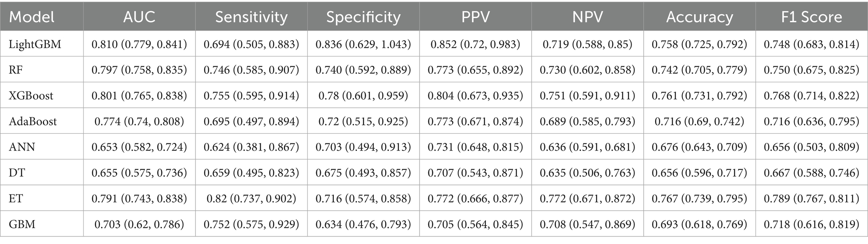
Task: Click the Model column header
Action: tap(32, 17)
